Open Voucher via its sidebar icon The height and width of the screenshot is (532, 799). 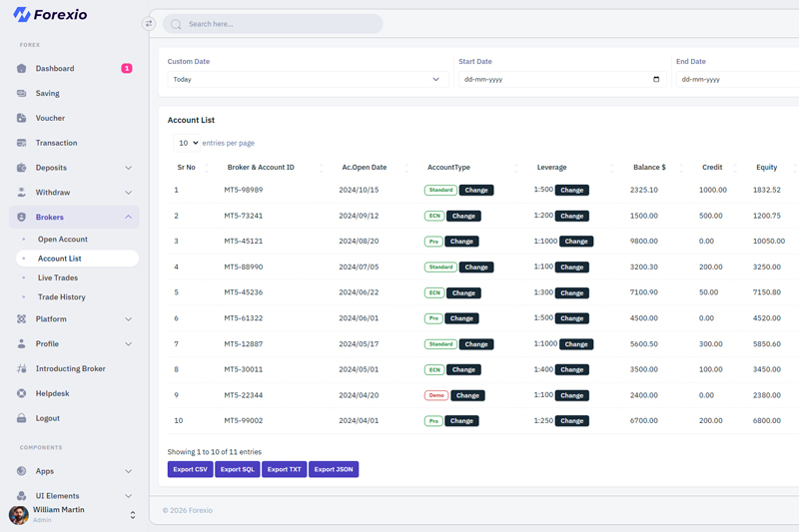click(x=21, y=118)
